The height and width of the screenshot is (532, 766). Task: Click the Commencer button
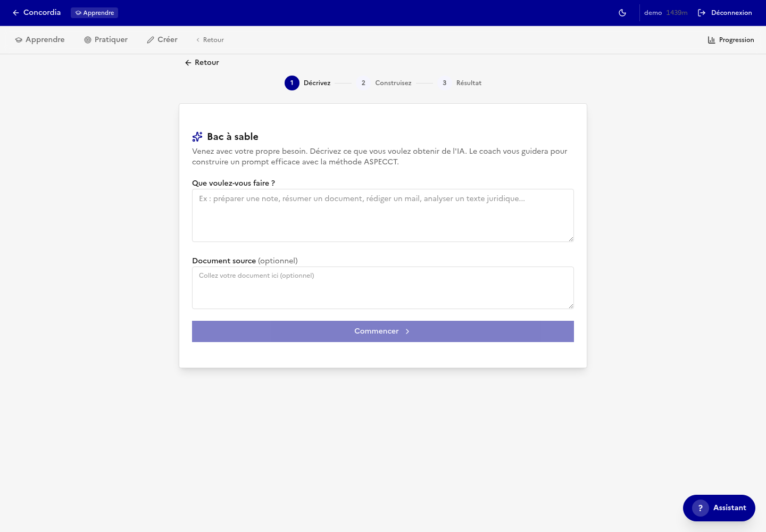383,331
